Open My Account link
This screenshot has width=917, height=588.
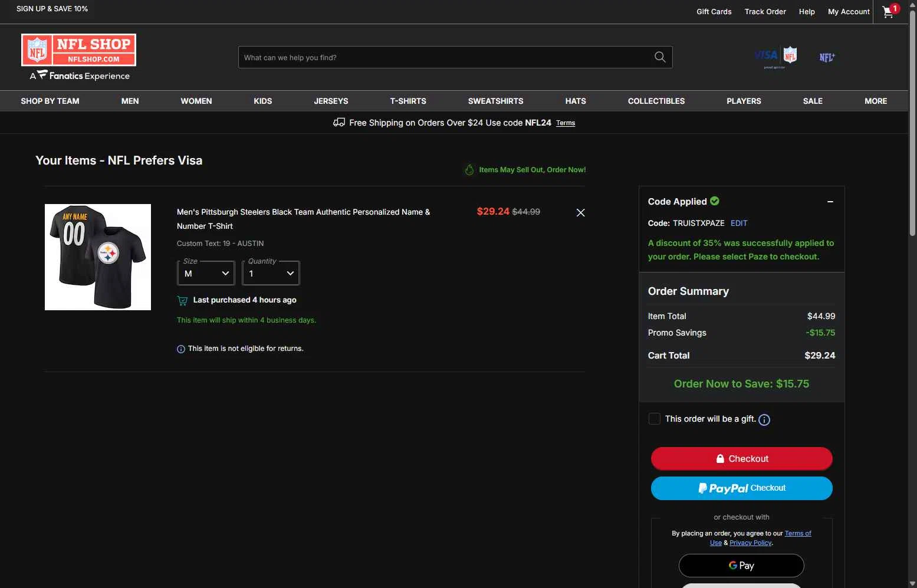[x=849, y=12]
